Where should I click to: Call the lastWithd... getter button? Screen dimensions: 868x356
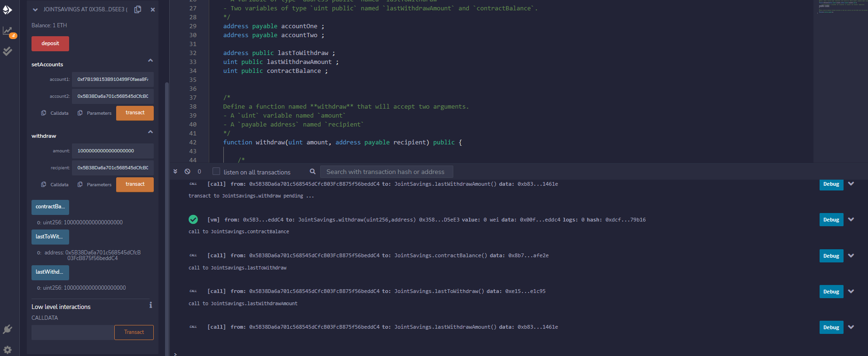[50, 272]
